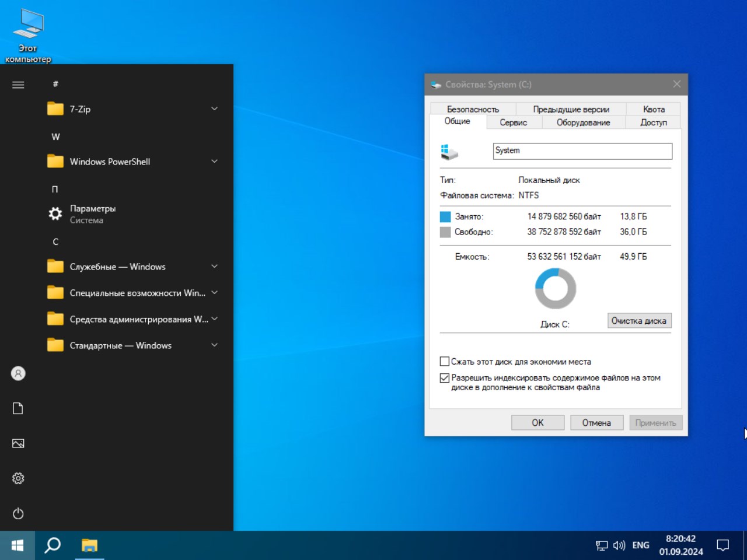Open Settings gear in Start menu sidebar

pyautogui.click(x=18, y=478)
